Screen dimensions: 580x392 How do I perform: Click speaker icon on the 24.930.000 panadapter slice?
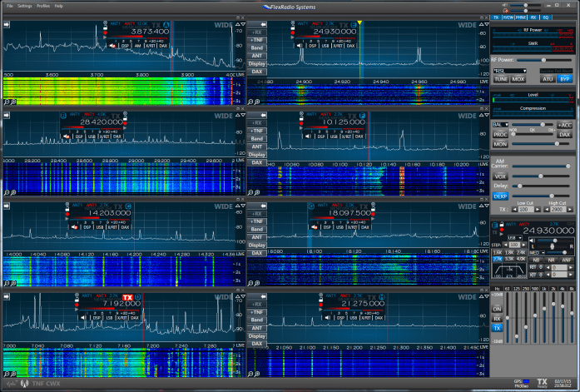click(299, 46)
